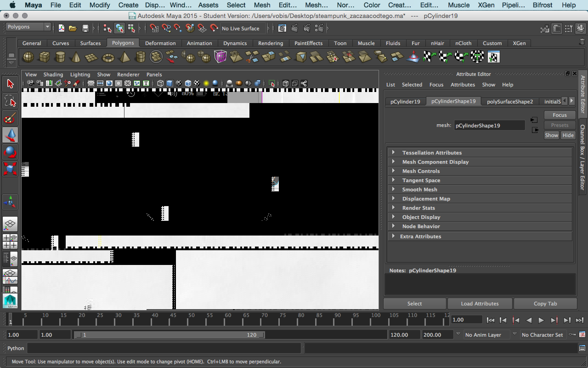Open the viewport Shading menu
Screen dimensions: 588x368
53,75
